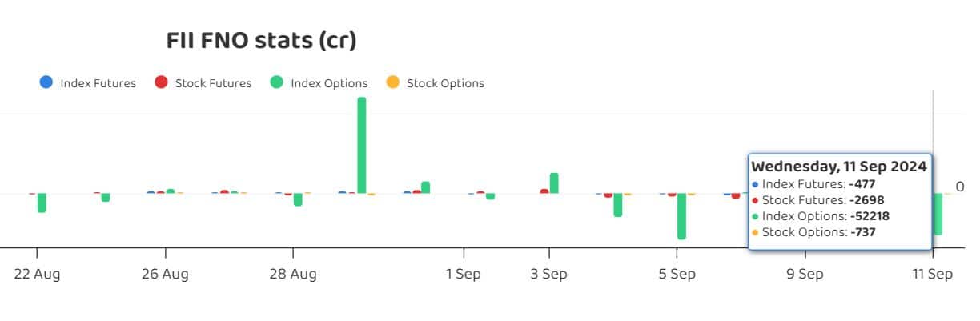Click the green bar at 3 Sep
The height and width of the screenshot is (321, 980).
coord(554,183)
